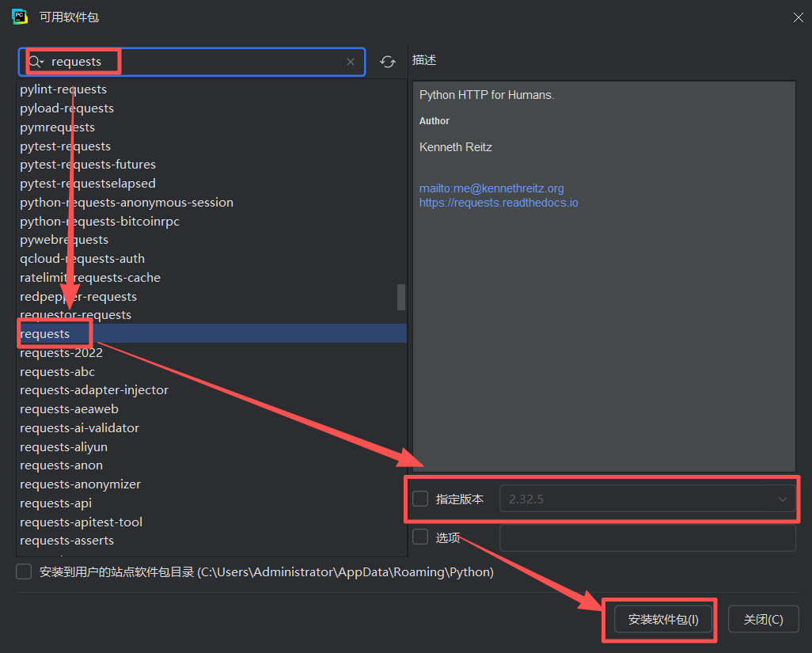Select the requests-apitest-tool package
This screenshot has width=812, height=653.
tap(82, 522)
